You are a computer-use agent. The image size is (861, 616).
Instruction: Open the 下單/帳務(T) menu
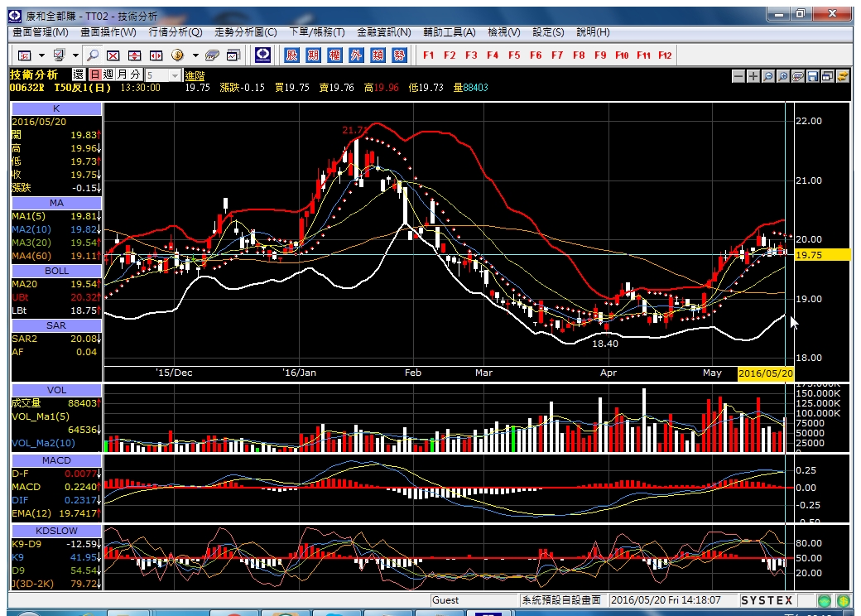click(x=317, y=32)
